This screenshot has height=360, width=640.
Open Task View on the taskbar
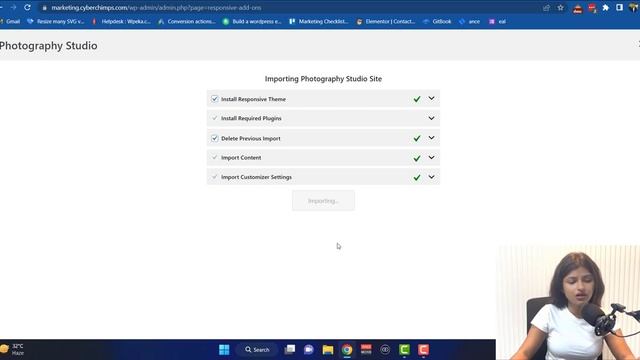point(290,349)
